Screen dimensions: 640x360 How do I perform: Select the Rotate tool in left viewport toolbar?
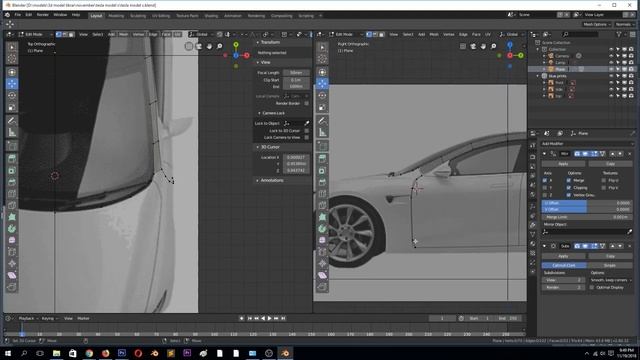(x=12, y=96)
